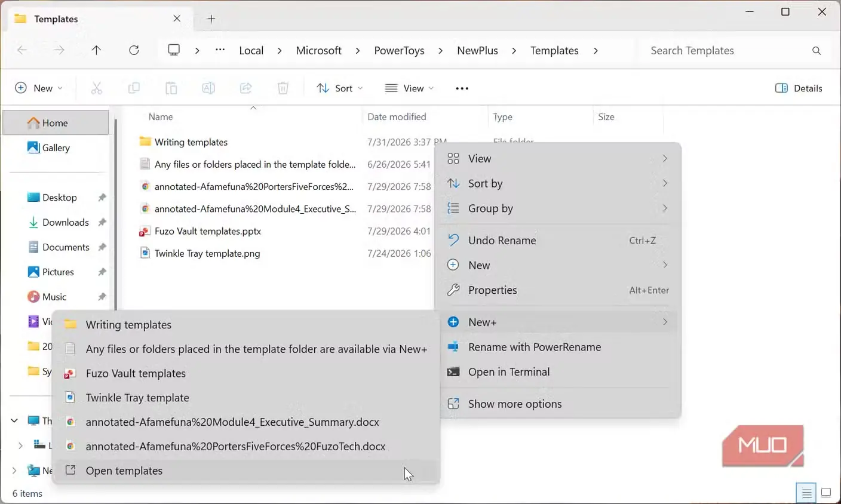Image resolution: width=841 pixels, height=504 pixels.
Task: Select Fuzo Vault templates in New+ submenu
Action: 246,373
